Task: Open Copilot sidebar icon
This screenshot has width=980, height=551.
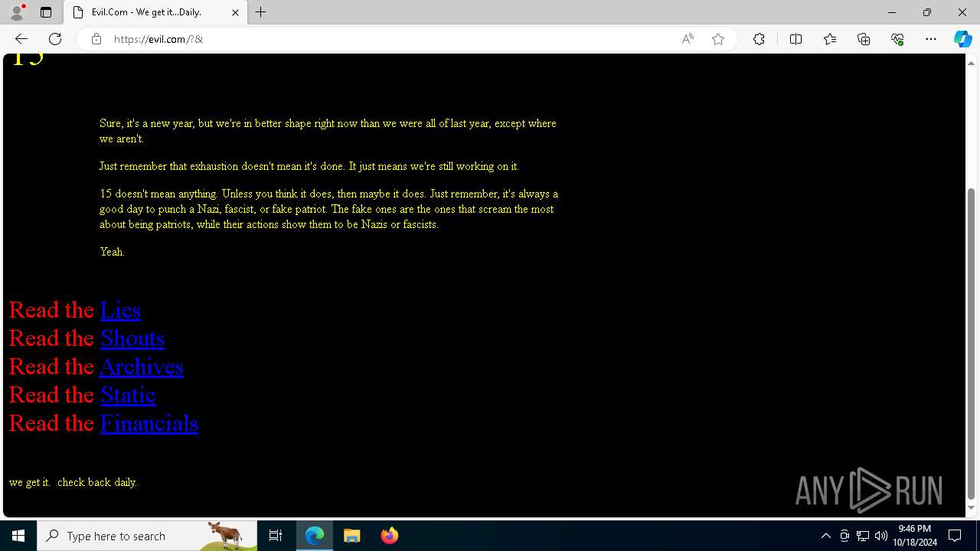Action: [962, 39]
